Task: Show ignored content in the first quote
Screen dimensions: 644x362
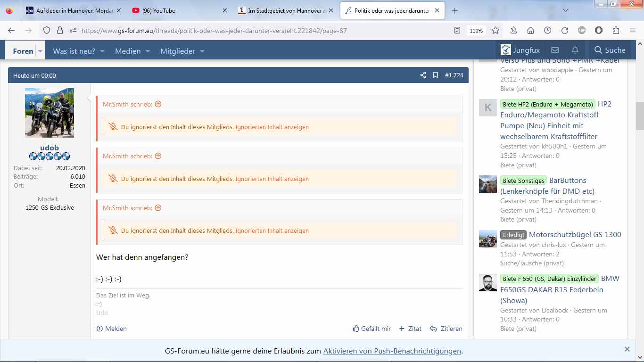Action: (272, 127)
